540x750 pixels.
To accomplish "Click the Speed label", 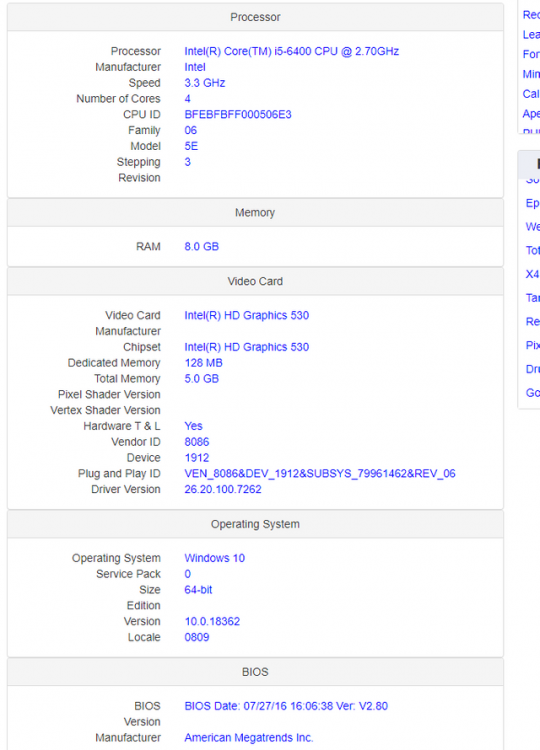I will point(144,83).
